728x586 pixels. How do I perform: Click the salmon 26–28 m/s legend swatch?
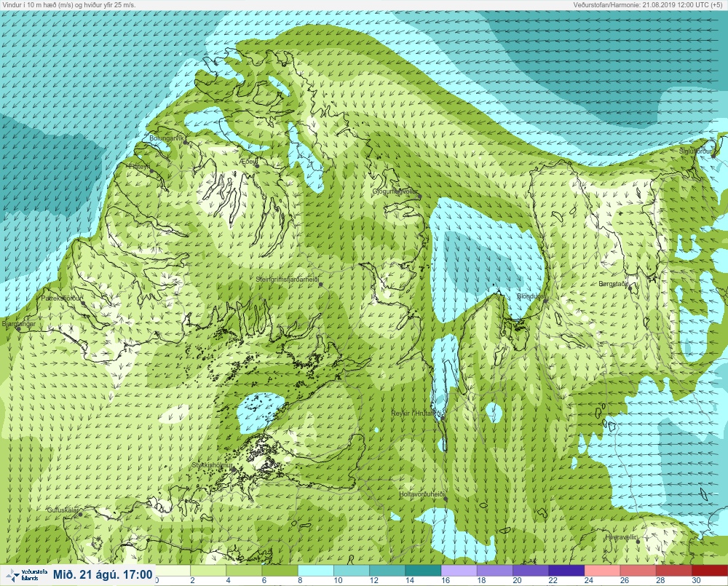click(x=638, y=570)
